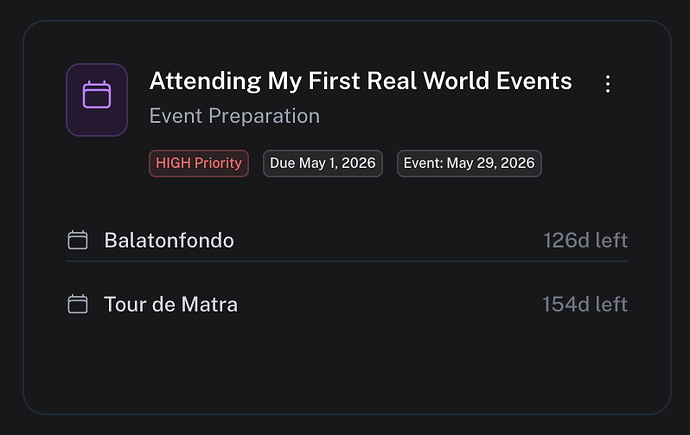Click the purple calendar icon tile

tap(97, 100)
